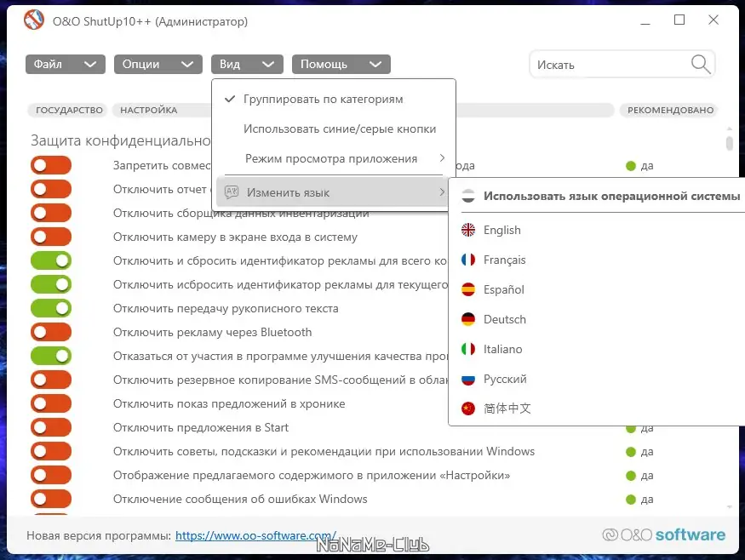Click the German flag icon
745x560 pixels.
[x=468, y=319]
